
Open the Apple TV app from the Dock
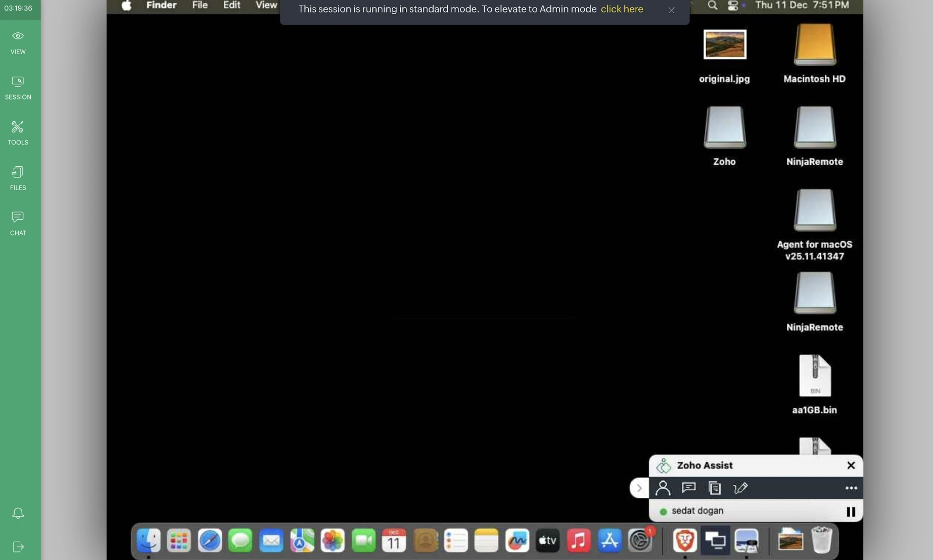548,541
